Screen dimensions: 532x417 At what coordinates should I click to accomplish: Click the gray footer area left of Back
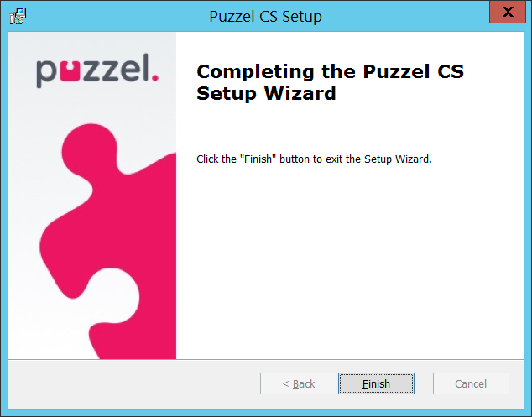tap(126, 383)
